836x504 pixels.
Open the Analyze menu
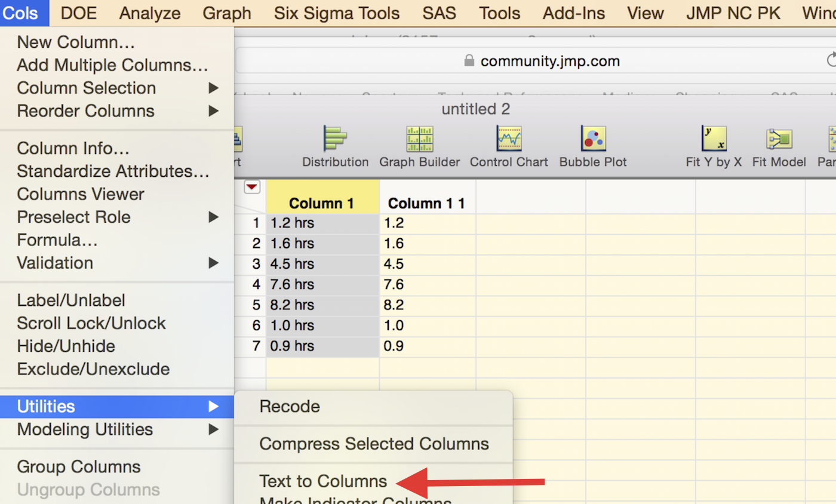150,13
